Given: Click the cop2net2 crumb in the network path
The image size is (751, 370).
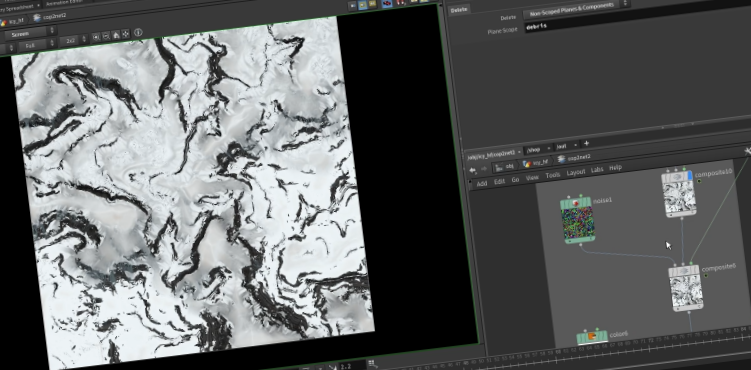Looking at the screenshot, I should [x=574, y=158].
